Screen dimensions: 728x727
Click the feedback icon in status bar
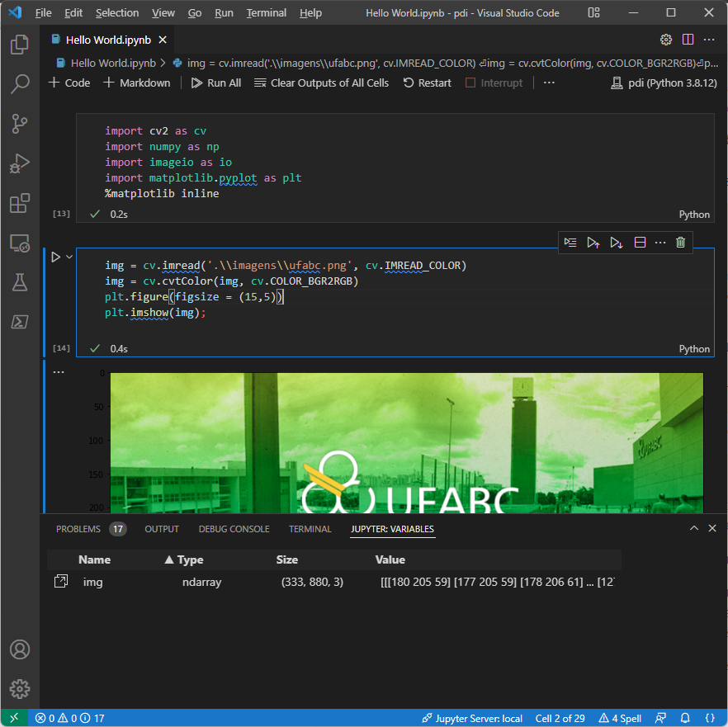[660, 718]
